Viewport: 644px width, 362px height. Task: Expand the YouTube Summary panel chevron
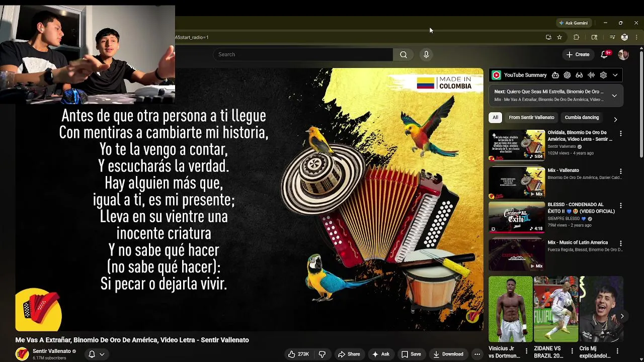(x=615, y=75)
